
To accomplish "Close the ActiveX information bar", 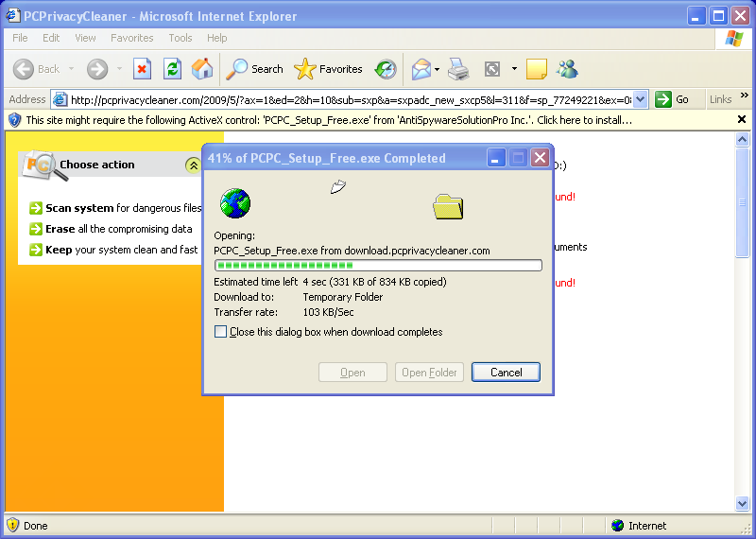I will click(x=742, y=119).
